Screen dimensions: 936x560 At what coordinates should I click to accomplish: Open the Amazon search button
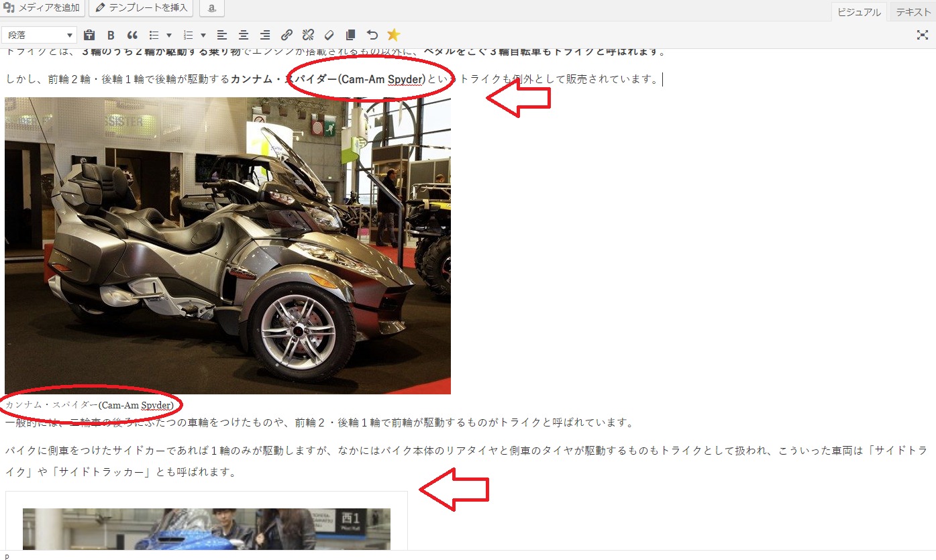pyautogui.click(x=211, y=8)
